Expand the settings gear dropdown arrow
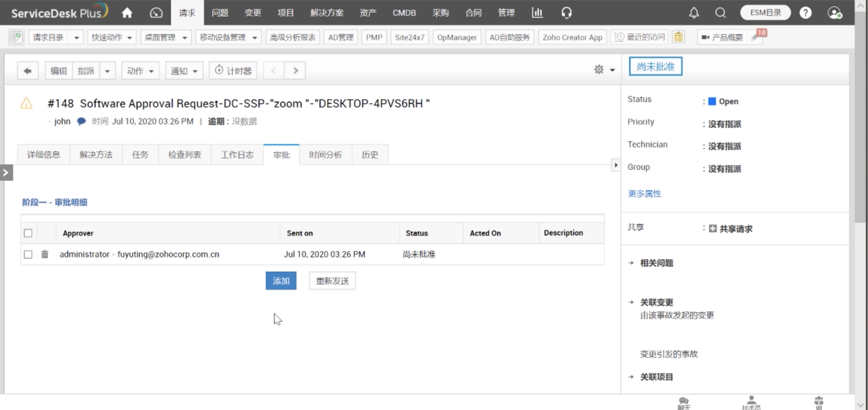868x410 pixels. (x=613, y=70)
